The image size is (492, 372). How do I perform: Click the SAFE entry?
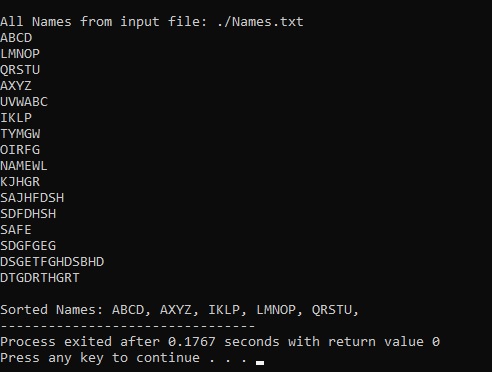[16, 230]
